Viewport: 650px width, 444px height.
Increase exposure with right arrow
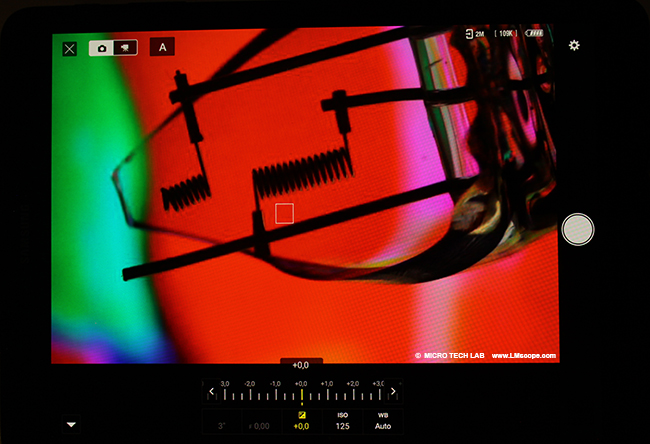pyautogui.click(x=392, y=392)
